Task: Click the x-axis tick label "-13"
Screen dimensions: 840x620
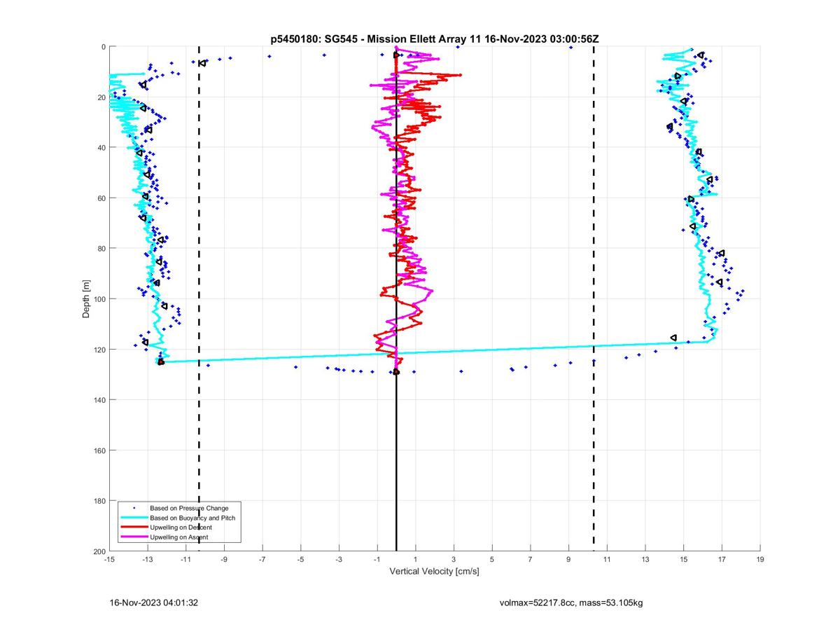Action: point(148,560)
